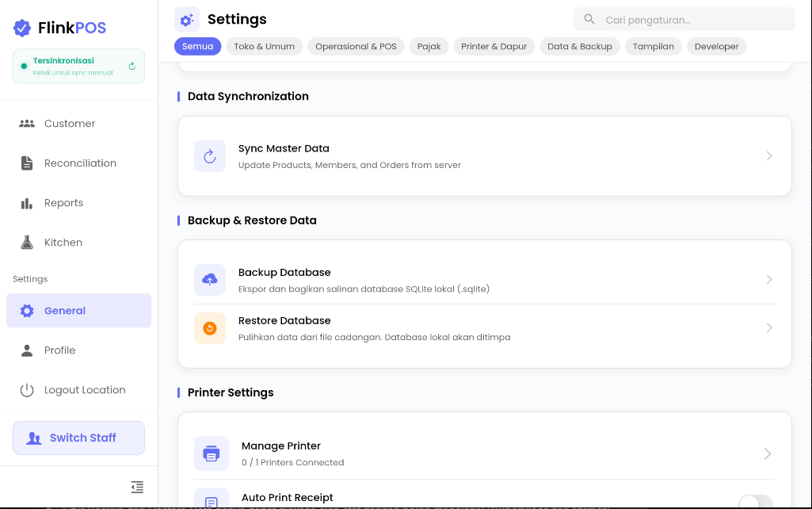
Task: Click 'Update Products, Members, and Orders' description
Action: [x=349, y=166]
